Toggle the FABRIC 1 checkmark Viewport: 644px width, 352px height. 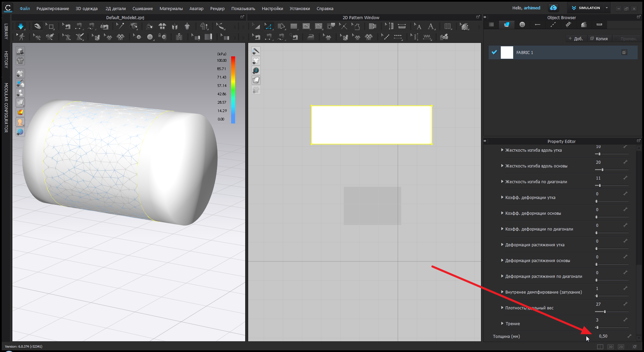click(494, 52)
